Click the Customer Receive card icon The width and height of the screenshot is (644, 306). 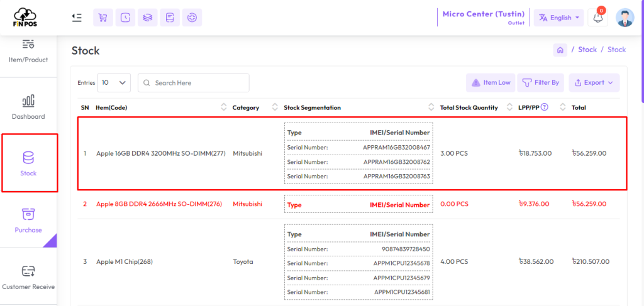tap(28, 271)
